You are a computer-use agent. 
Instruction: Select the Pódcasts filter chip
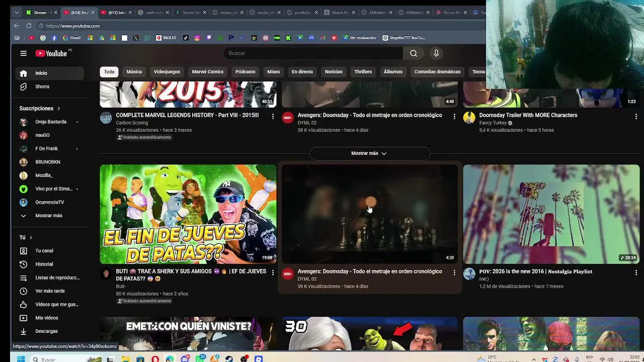tap(246, 72)
